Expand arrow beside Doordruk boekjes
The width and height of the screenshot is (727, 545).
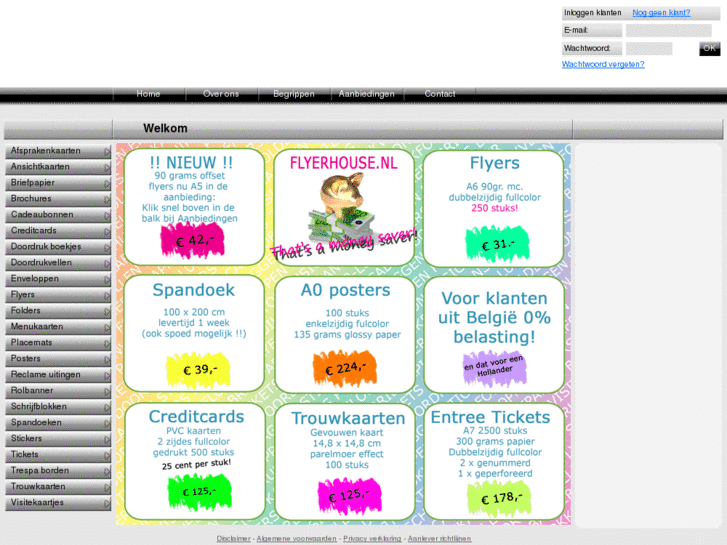107,248
